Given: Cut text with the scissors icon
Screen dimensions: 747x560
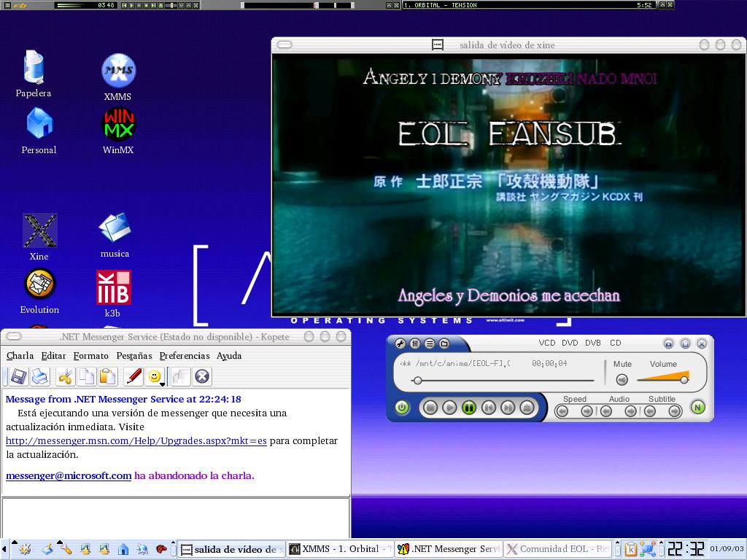Looking at the screenshot, I should pyautogui.click(x=65, y=377).
